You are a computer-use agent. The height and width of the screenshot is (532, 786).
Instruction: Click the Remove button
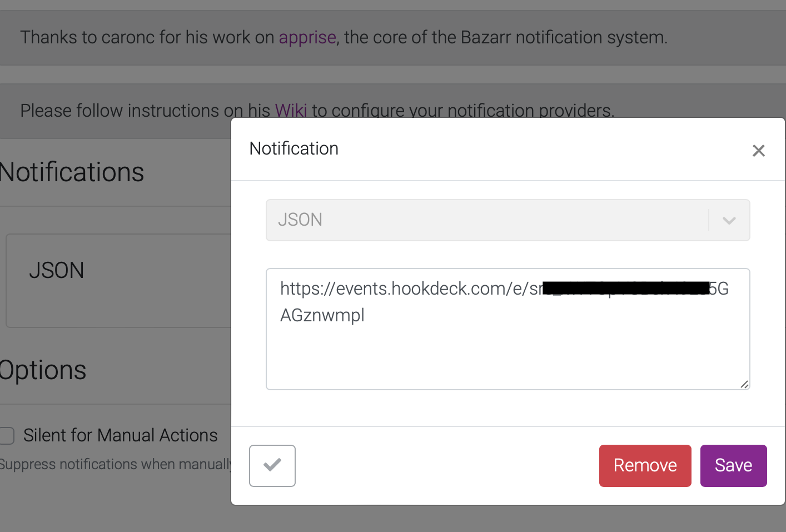[x=645, y=465]
